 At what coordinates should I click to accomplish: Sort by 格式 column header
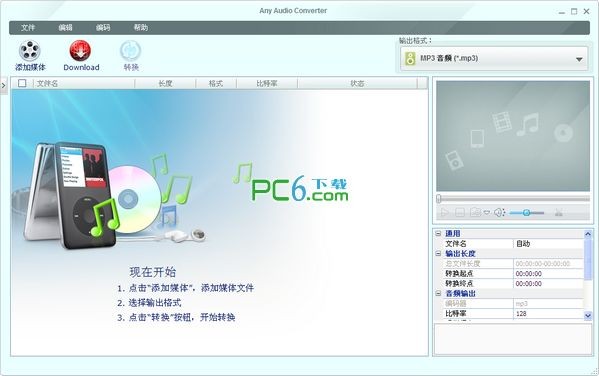[x=216, y=83]
